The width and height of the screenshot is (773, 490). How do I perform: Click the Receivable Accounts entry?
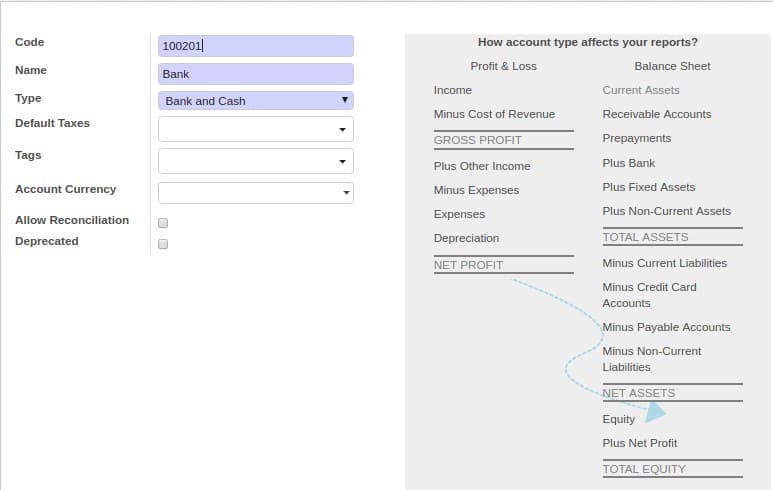(x=657, y=114)
